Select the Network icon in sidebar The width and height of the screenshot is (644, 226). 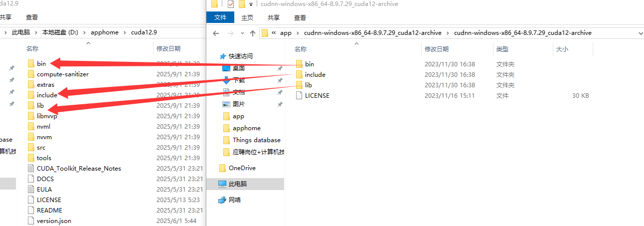[222, 200]
